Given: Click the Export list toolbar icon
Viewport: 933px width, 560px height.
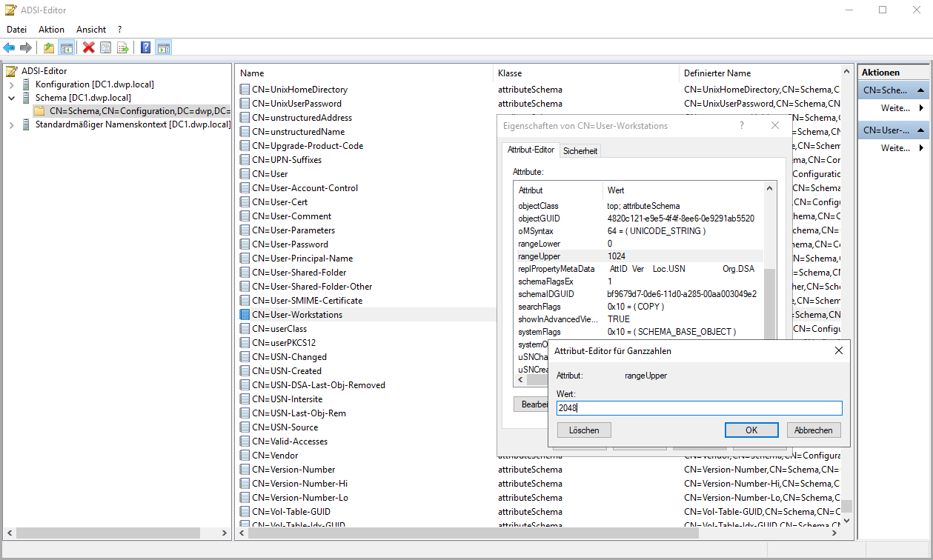Looking at the screenshot, I should [122, 48].
